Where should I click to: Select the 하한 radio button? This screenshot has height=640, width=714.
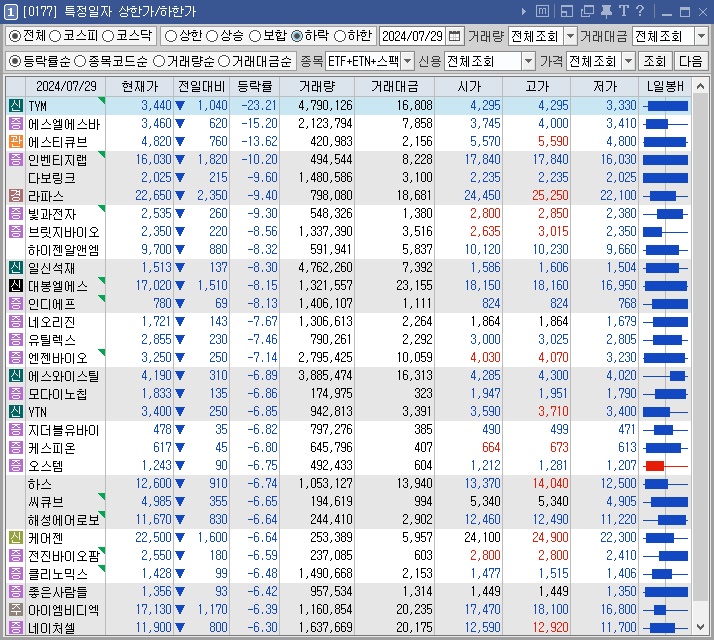[x=340, y=36]
